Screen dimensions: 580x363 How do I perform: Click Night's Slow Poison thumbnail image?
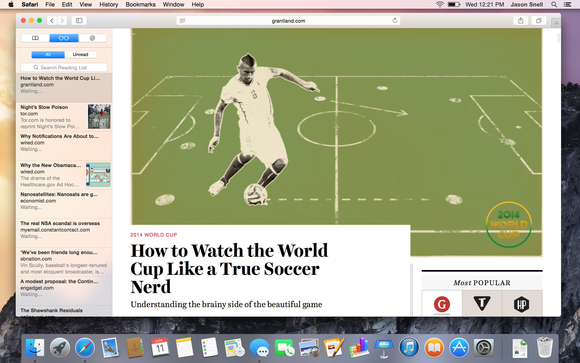[x=99, y=117]
